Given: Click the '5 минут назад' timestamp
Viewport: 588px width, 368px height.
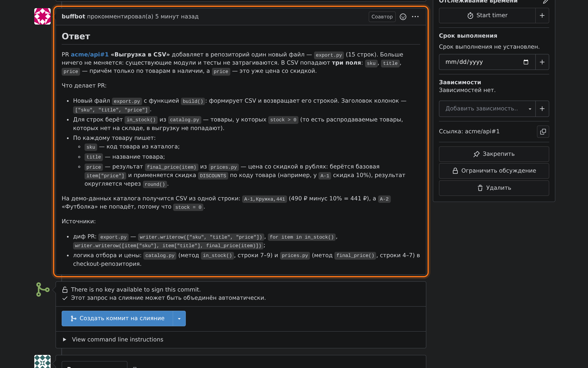Looking at the screenshot, I should click(x=177, y=16).
